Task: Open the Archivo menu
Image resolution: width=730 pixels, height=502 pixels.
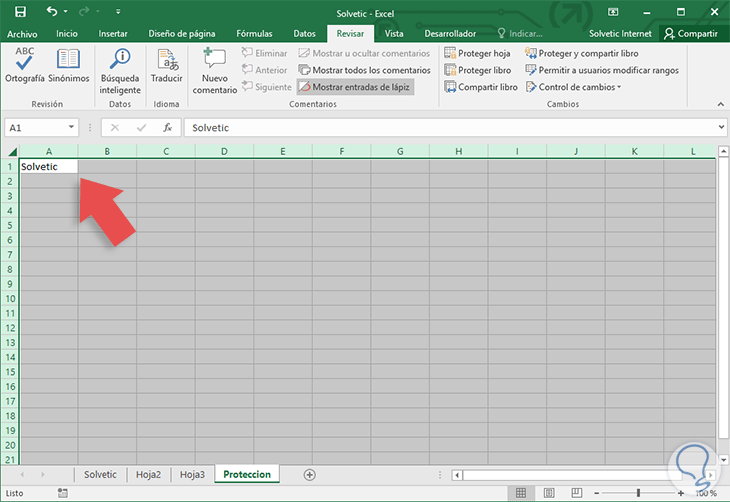Action: [22, 34]
